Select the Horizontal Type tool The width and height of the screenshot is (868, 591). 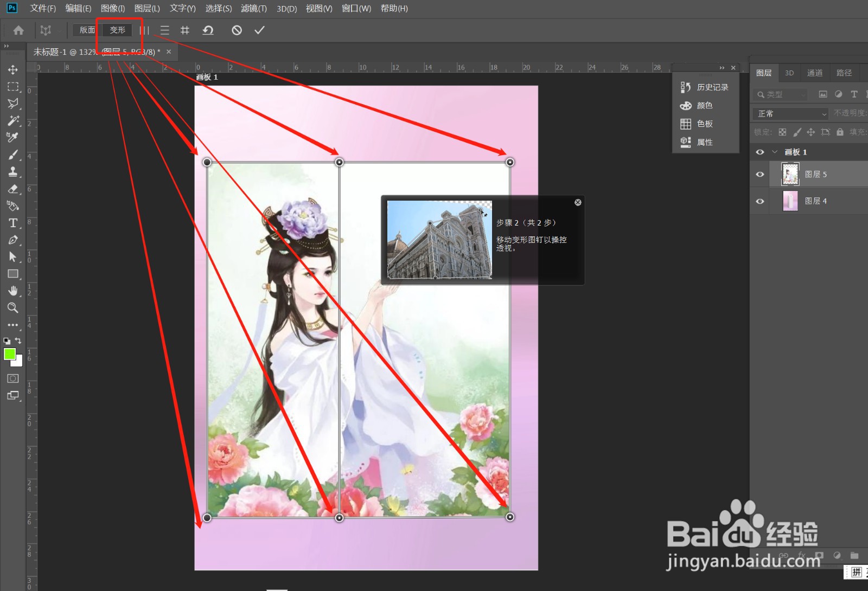pyautogui.click(x=13, y=223)
